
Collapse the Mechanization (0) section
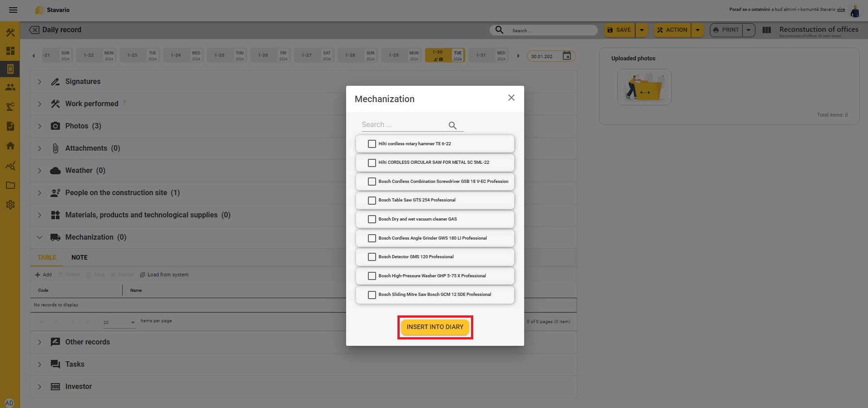(40, 237)
